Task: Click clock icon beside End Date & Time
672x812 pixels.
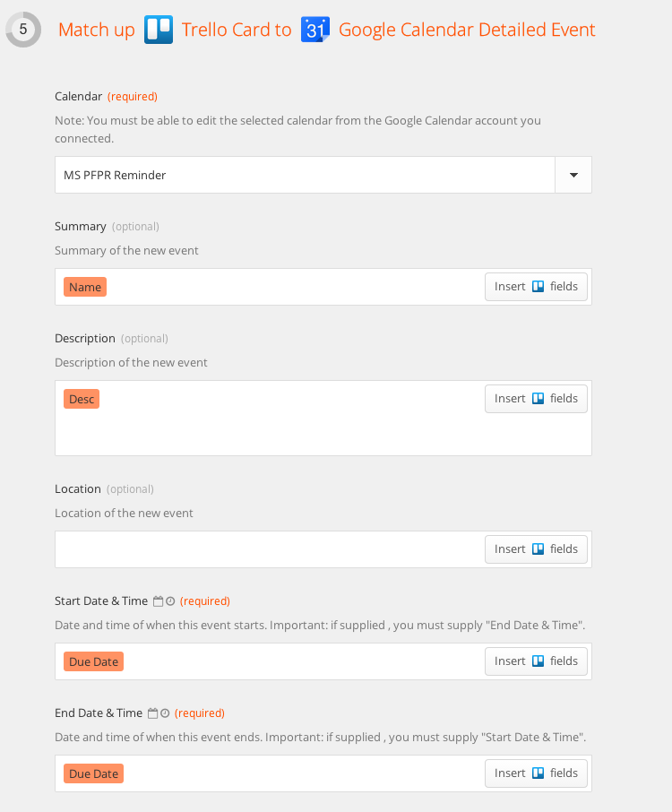Action: (x=165, y=713)
